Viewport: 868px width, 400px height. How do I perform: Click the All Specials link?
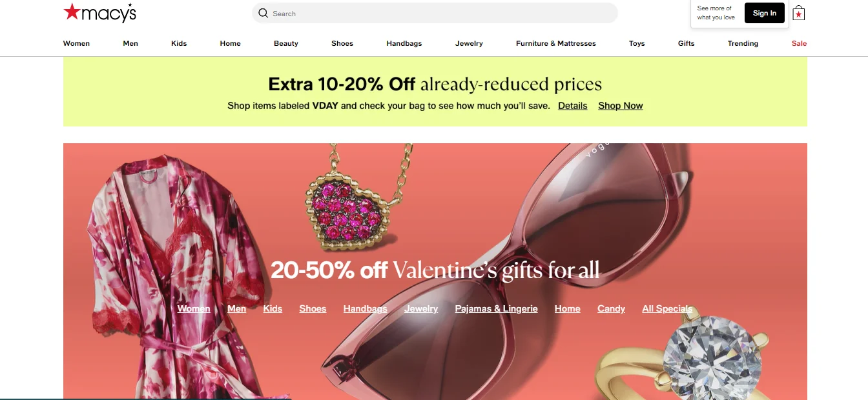[667, 308]
